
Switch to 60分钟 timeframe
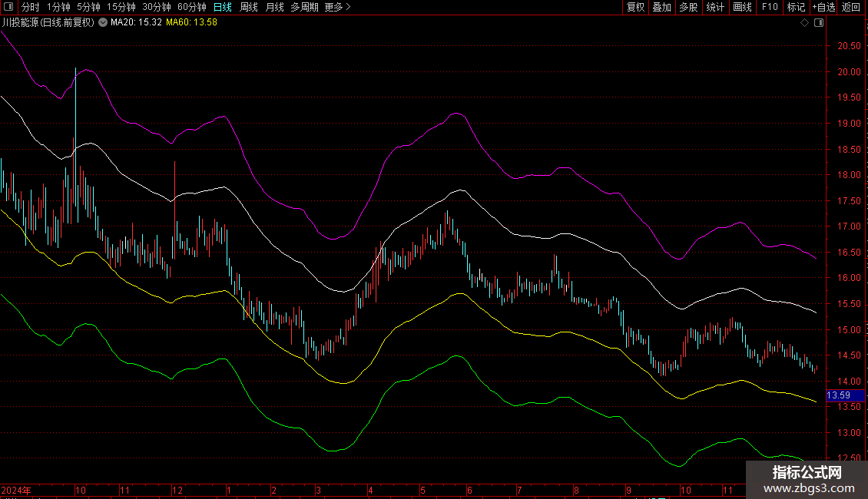tap(191, 7)
